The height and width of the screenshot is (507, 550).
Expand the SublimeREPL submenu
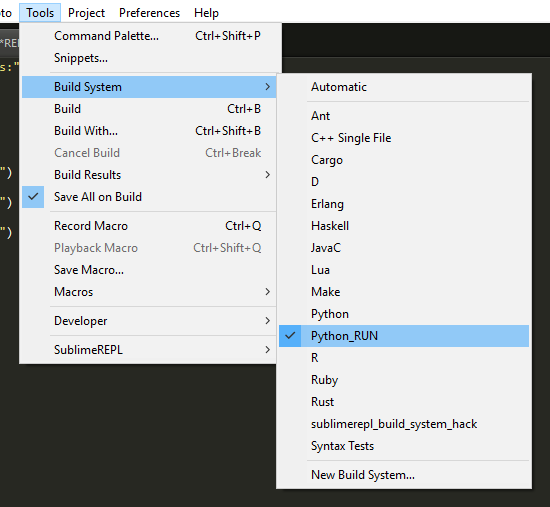click(x=149, y=350)
